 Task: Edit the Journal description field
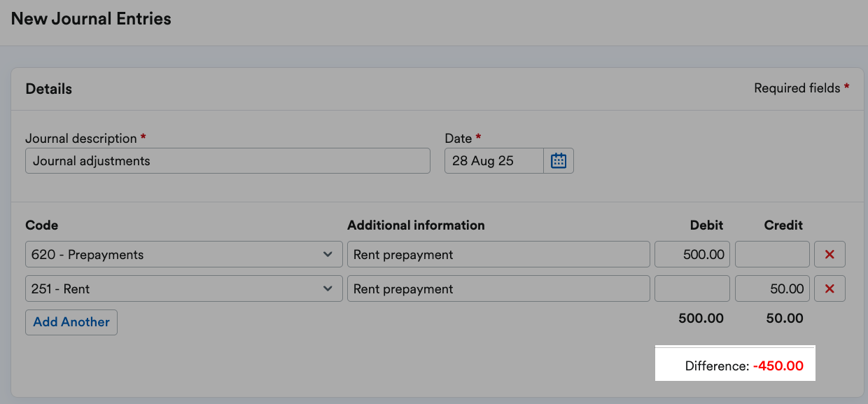[x=227, y=160]
